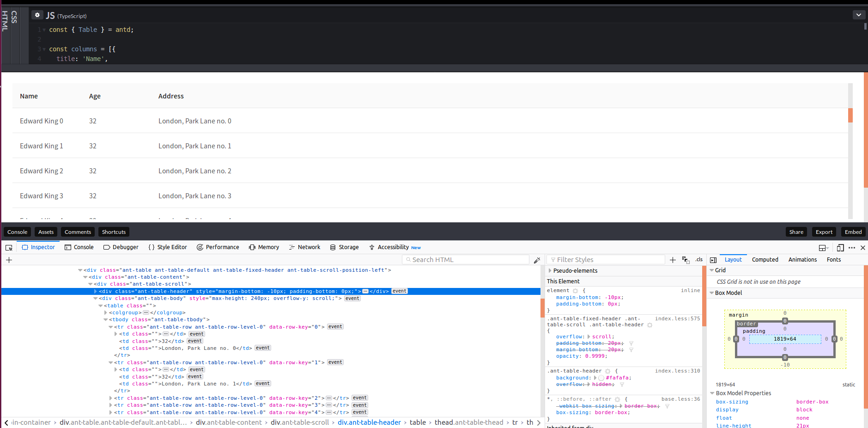Open the Memory tab

click(264, 247)
